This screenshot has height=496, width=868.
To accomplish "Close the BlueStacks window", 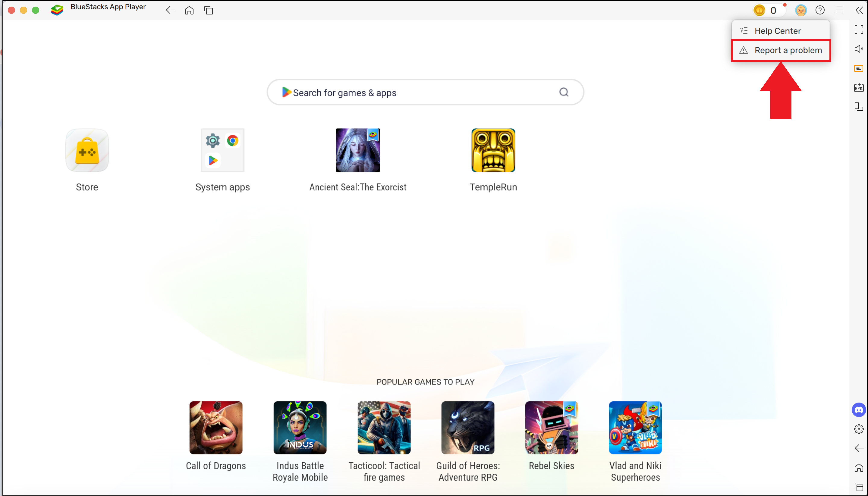I will point(11,10).
